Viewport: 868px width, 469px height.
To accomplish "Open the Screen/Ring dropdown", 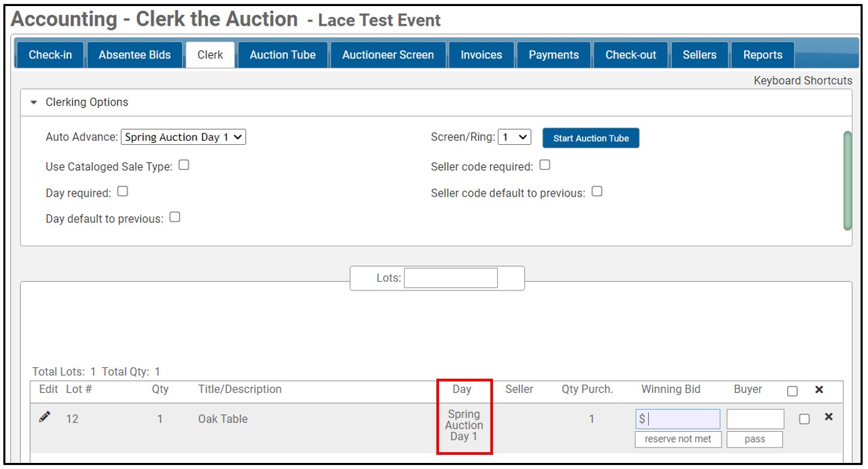I will pyautogui.click(x=515, y=137).
